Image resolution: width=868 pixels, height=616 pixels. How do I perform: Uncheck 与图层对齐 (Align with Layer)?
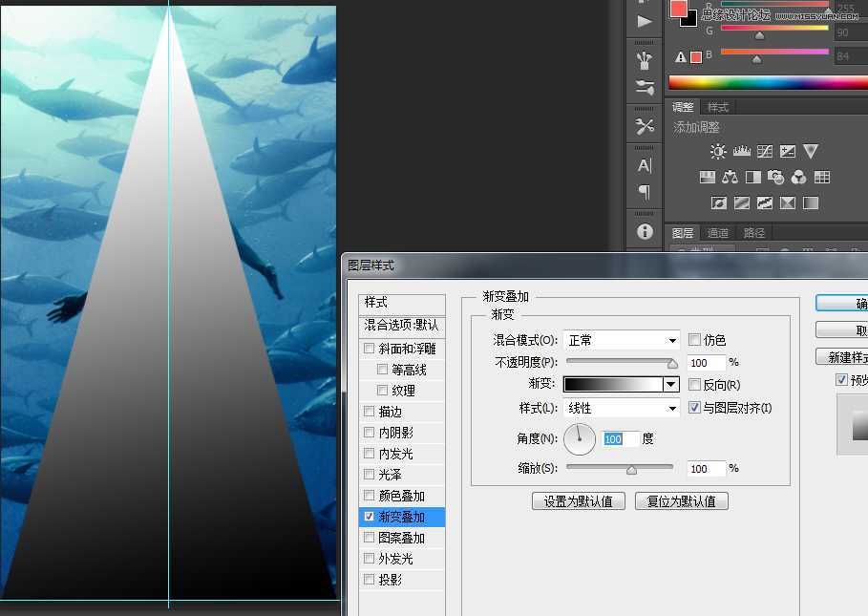[695, 407]
